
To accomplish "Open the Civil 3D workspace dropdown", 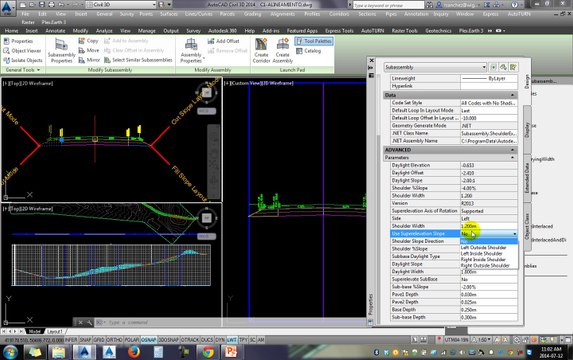I will 121,5.
